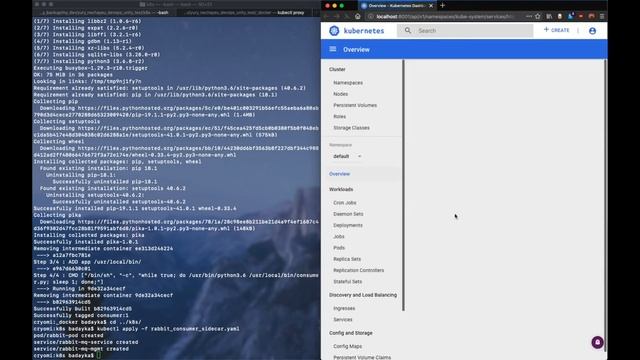Switch to kubectl proxy terminal tab
This screenshot has height=360, width=640.
click(x=245, y=13)
